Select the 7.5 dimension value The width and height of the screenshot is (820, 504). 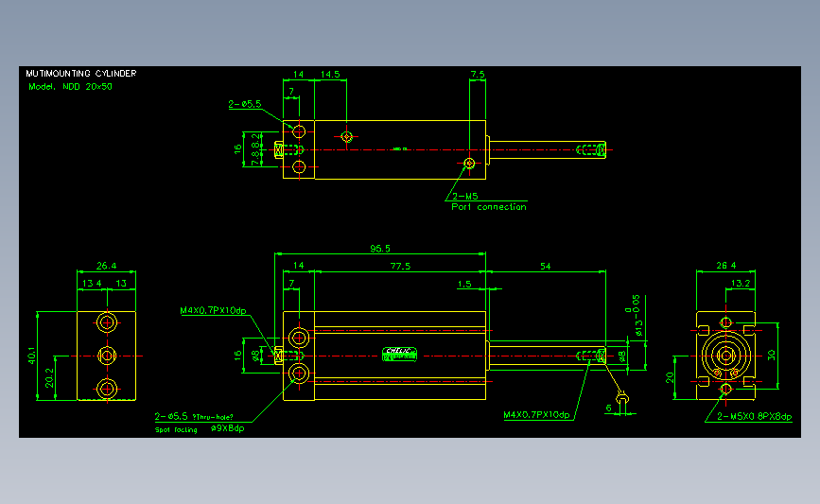(478, 75)
